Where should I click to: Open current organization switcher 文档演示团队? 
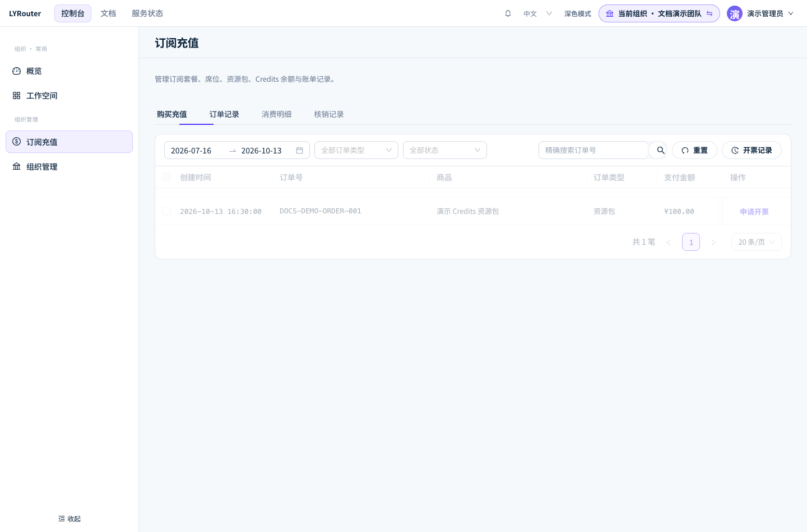[659, 13]
